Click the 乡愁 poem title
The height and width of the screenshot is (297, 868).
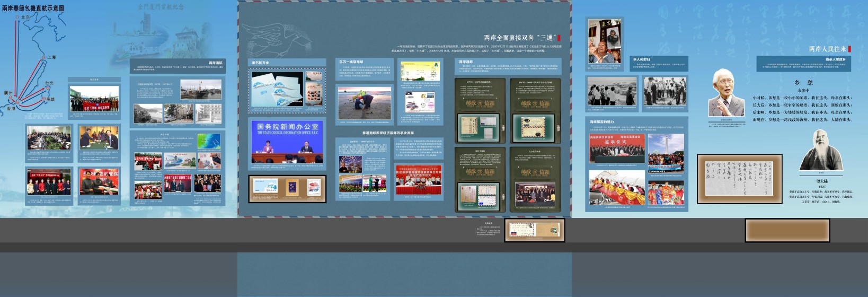point(803,83)
